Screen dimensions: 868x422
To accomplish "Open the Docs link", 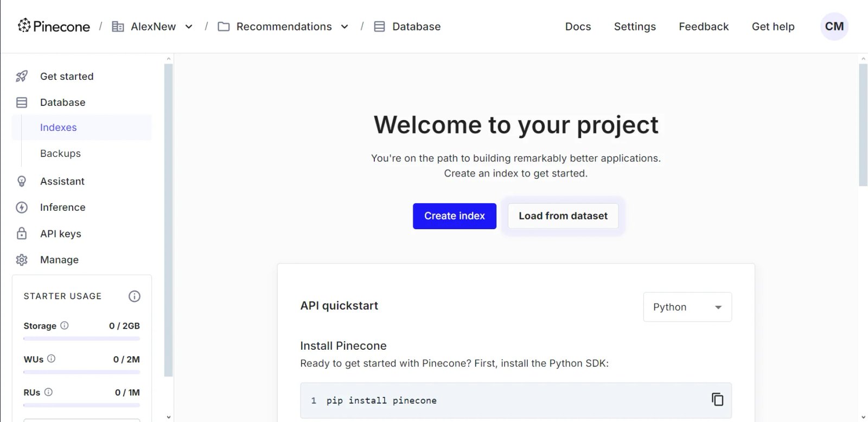I will [578, 27].
